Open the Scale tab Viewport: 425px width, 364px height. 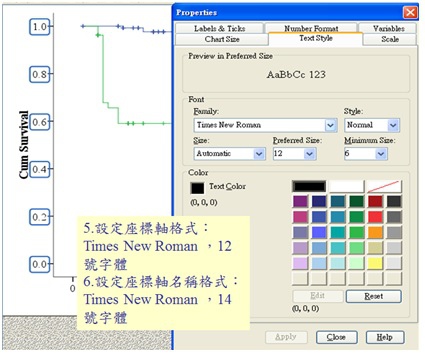coord(390,39)
